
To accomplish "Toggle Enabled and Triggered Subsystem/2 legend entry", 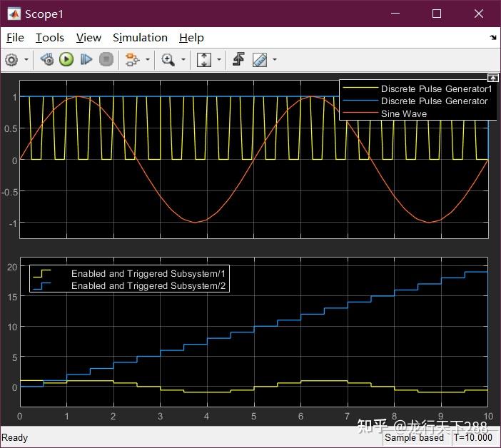I will pyautogui.click(x=149, y=286).
